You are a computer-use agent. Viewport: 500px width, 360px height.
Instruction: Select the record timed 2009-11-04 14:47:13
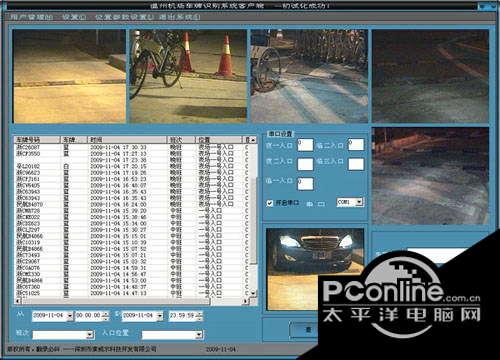pos(133,293)
